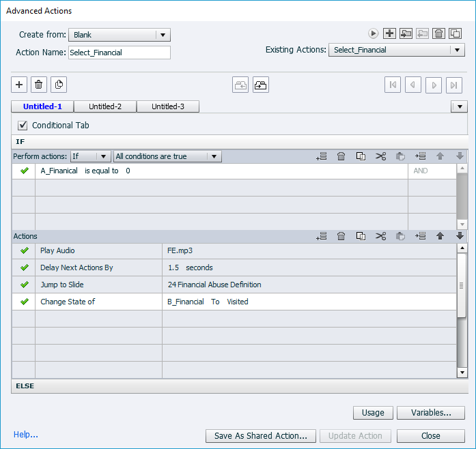This screenshot has width=476, height=449.
Task: Click the add row icon in Actions header
Action: [321, 236]
